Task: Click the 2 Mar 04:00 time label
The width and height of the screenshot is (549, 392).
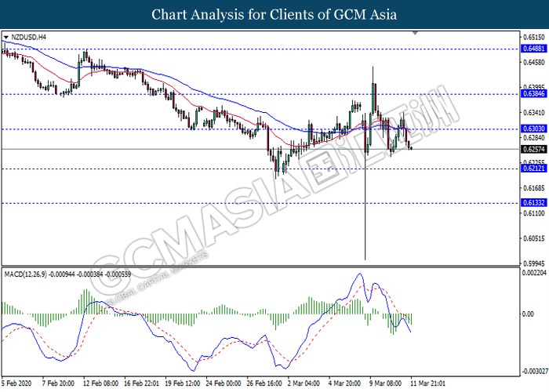Action: (304, 383)
